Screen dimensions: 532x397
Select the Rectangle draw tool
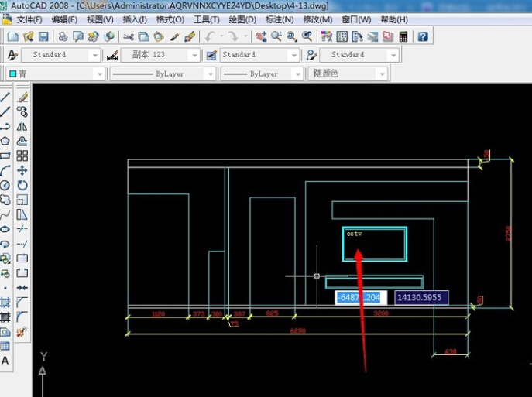coord(5,156)
